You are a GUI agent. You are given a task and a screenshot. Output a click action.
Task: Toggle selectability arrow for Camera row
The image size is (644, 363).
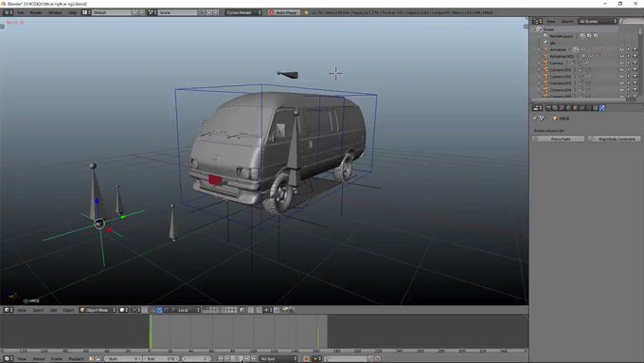pos(629,64)
